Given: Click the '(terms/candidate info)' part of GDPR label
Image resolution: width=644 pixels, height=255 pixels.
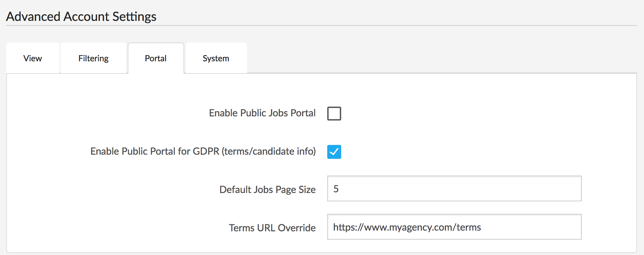Looking at the screenshot, I should coord(269,152).
